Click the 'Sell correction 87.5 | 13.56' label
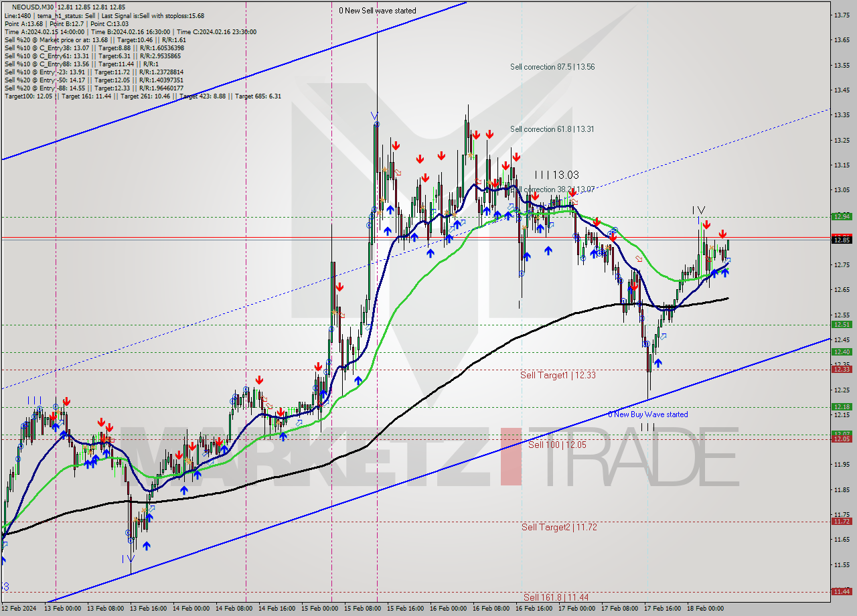 [552, 67]
